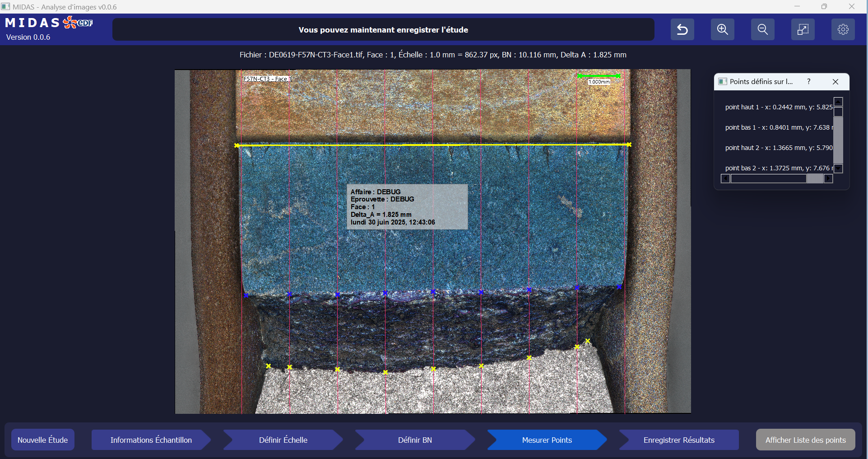
Task: Zoom out with the magnifier minus icon
Action: click(x=762, y=30)
